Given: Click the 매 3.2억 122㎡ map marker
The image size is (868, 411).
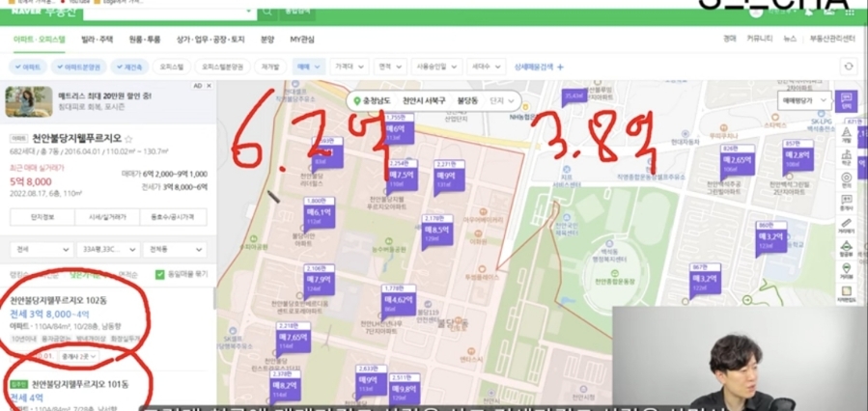Looking at the screenshot, I should (x=706, y=282).
